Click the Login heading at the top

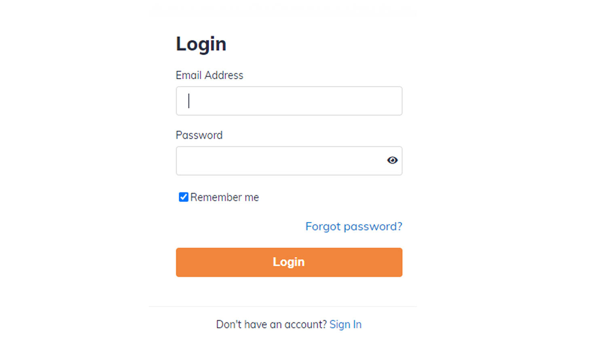click(x=201, y=44)
